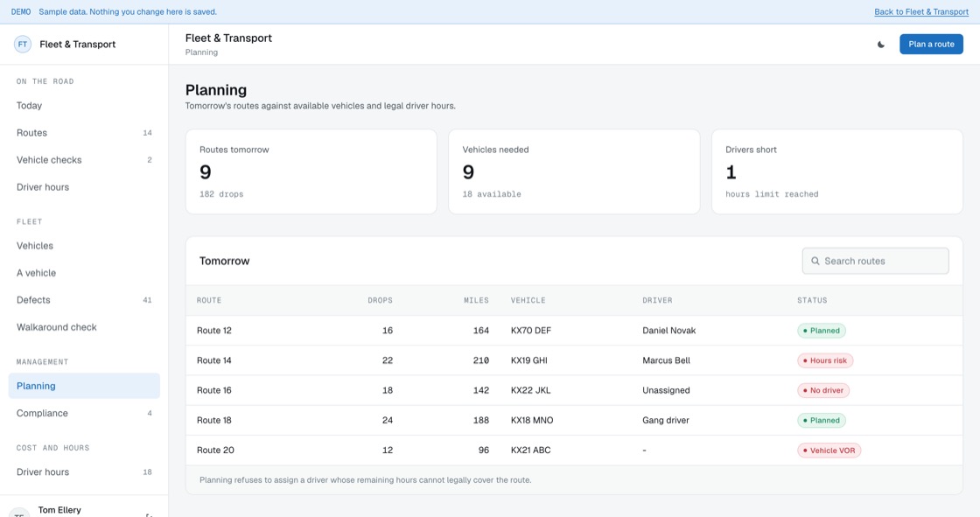The width and height of the screenshot is (980, 517).
Task: Click vehicle registration KX21 ABC
Action: coord(530,451)
